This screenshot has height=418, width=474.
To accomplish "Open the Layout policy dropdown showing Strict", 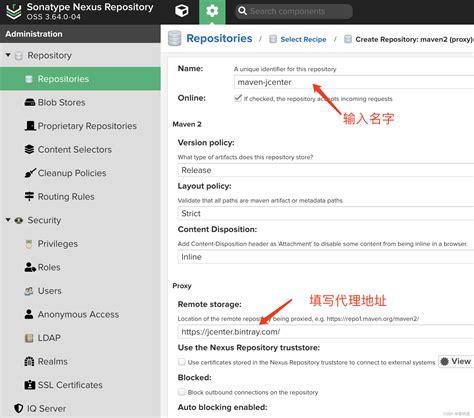I will (326, 213).
